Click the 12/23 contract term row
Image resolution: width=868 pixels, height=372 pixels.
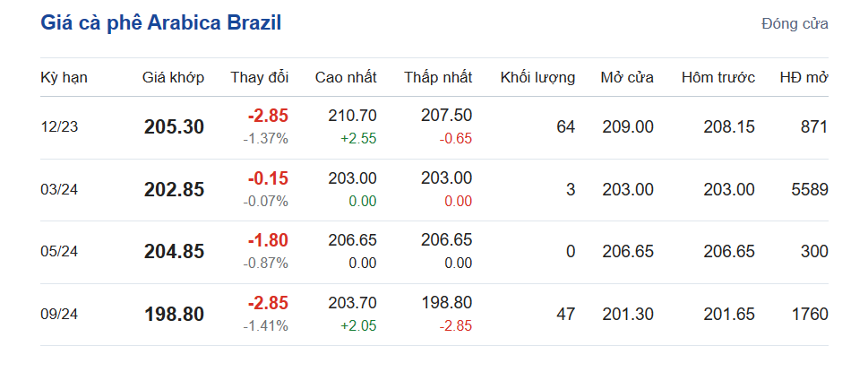tap(434, 128)
